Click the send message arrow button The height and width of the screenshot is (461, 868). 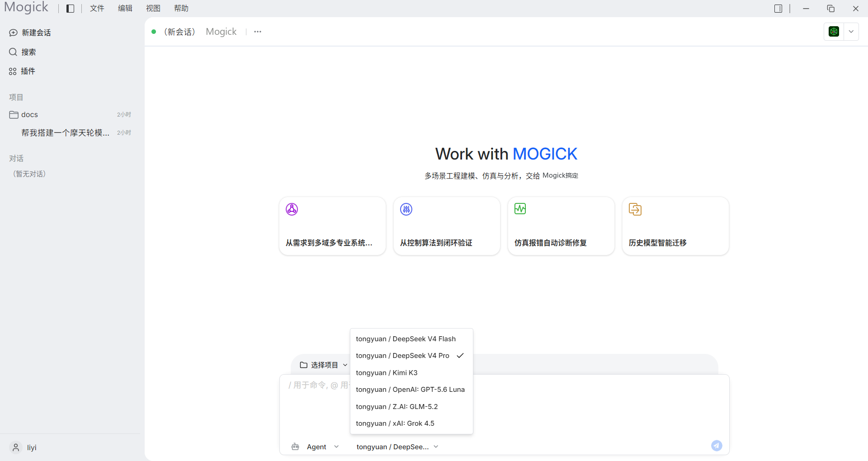717,446
